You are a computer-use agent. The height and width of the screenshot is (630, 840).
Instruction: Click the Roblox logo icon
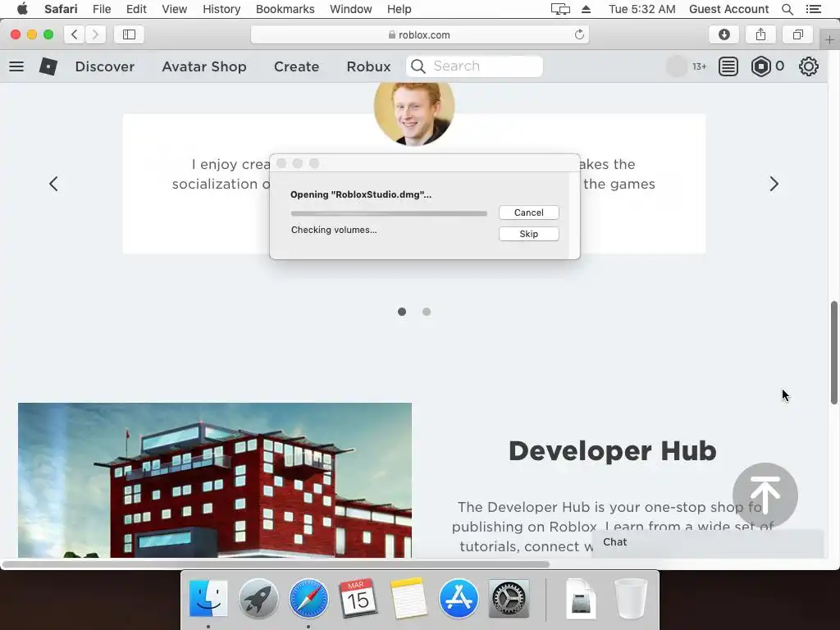(x=48, y=66)
